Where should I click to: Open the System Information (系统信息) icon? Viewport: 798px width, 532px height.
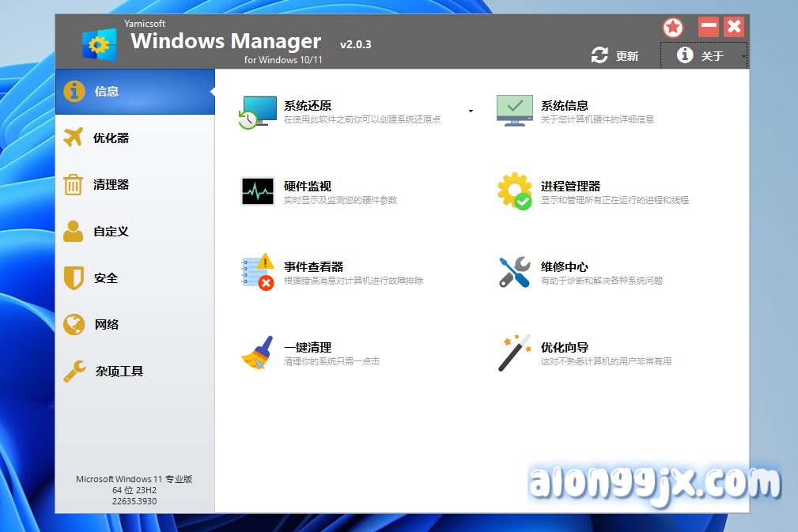point(514,111)
